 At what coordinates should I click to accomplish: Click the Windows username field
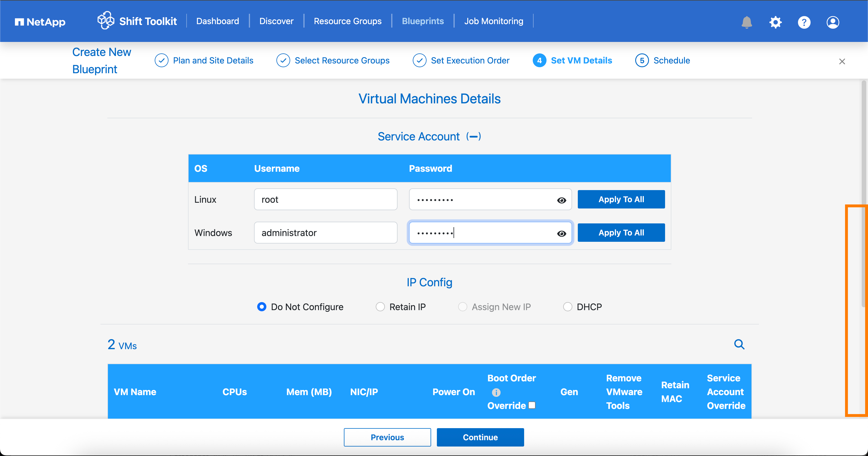[x=325, y=233]
